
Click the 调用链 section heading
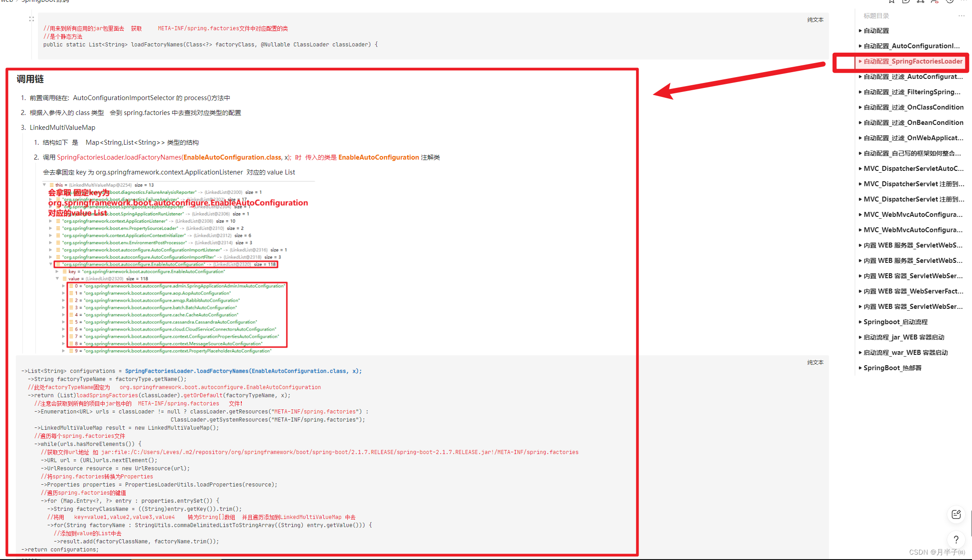[30, 79]
